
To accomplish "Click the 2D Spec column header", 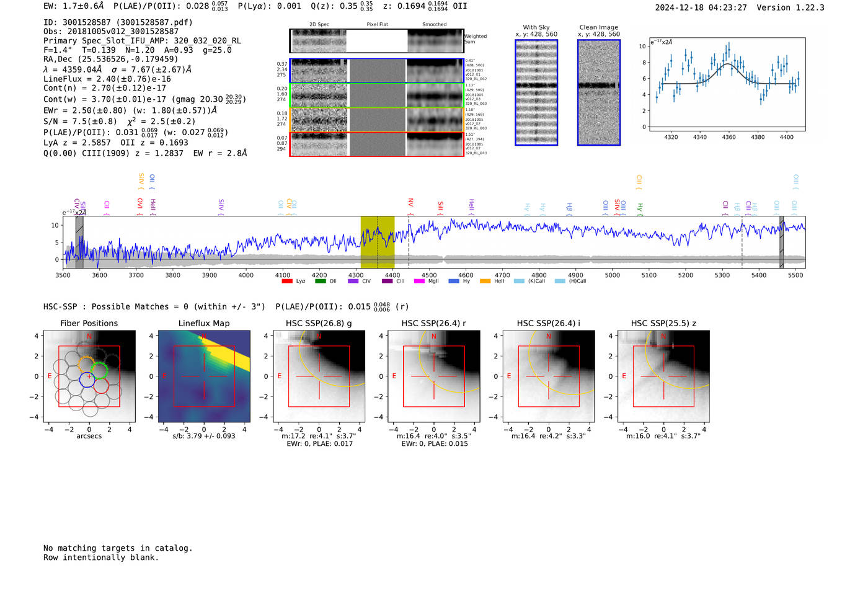I will [x=319, y=25].
